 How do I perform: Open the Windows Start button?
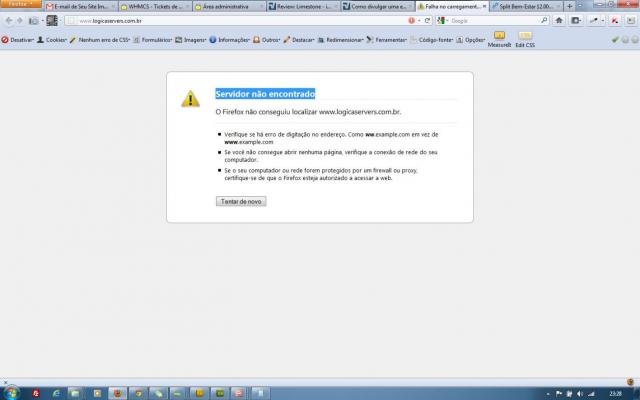pyautogui.click(x=11, y=393)
